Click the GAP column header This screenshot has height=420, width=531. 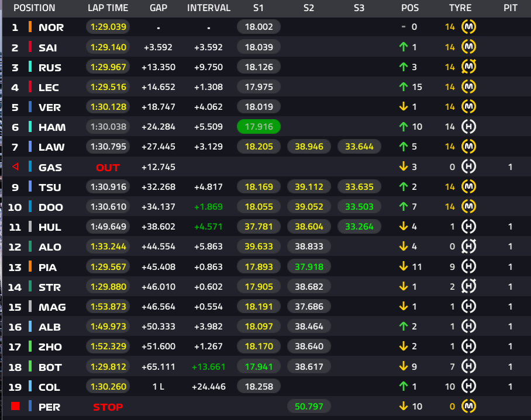pos(158,8)
